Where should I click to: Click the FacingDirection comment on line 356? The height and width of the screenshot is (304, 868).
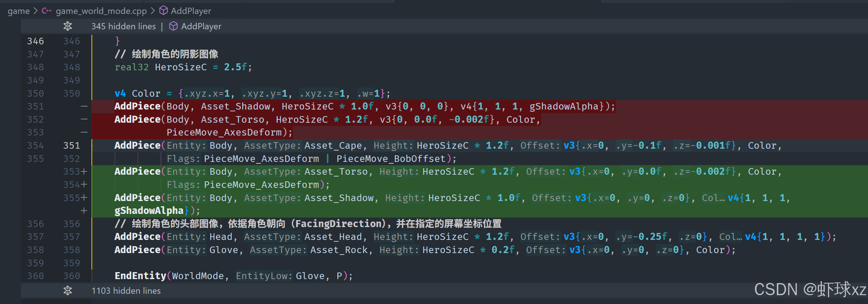(x=308, y=223)
